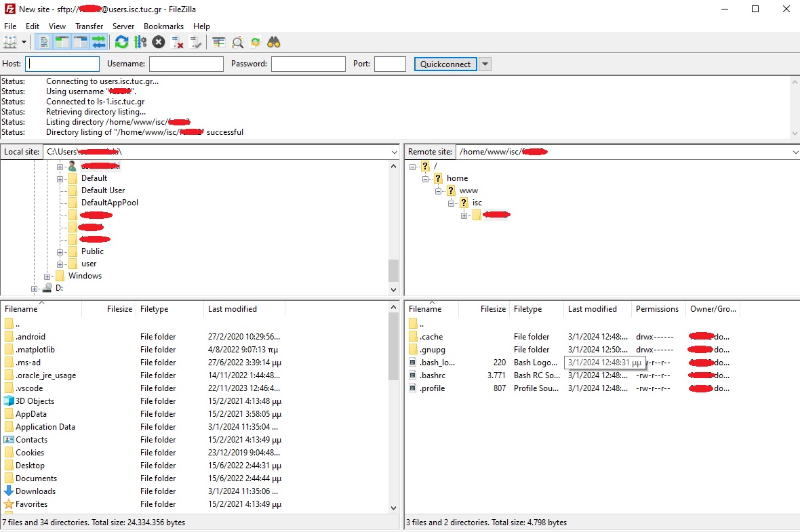Open the Transfer menu
Screen dimensions: 800x532
(89, 26)
